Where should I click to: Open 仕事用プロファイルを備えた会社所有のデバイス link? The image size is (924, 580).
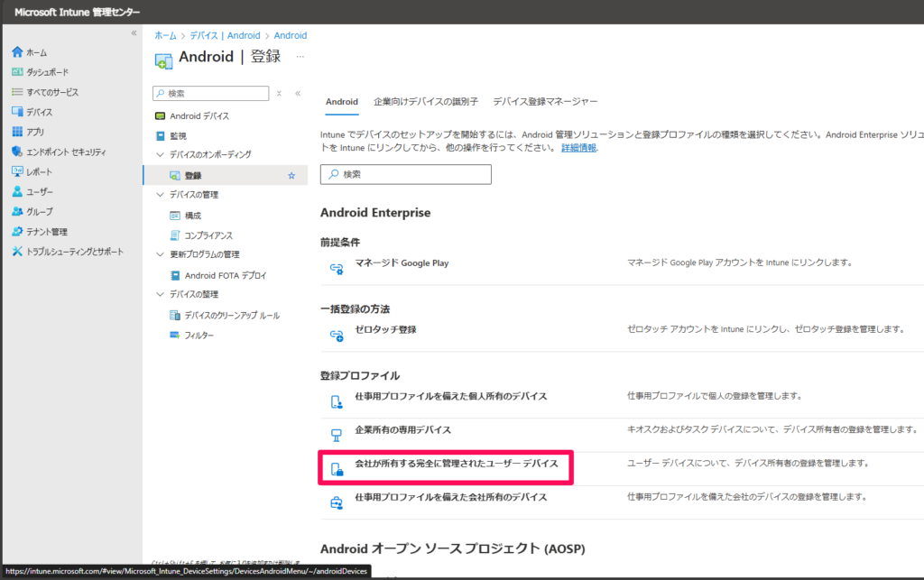coord(451,497)
